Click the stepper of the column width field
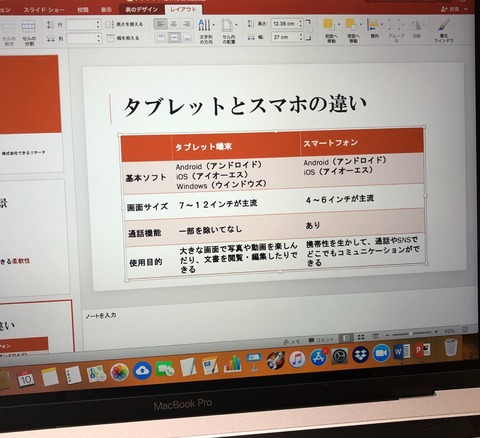480x438 pixels. point(98,39)
